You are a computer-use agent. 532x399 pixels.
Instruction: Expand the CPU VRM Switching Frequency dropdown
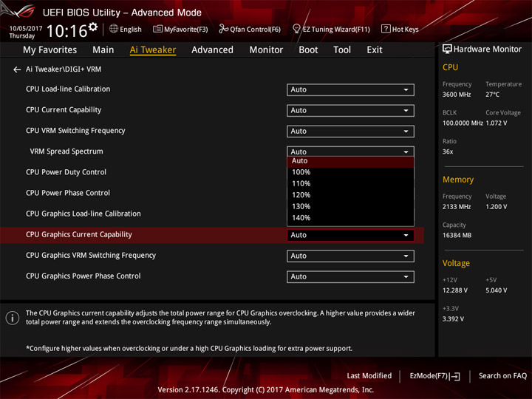pyautogui.click(x=350, y=132)
